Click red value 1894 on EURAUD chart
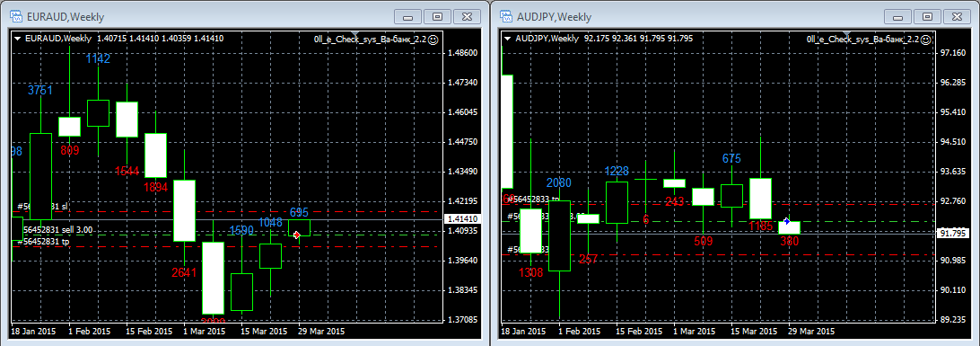This screenshot has width=980, height=346. pos(155,186)
